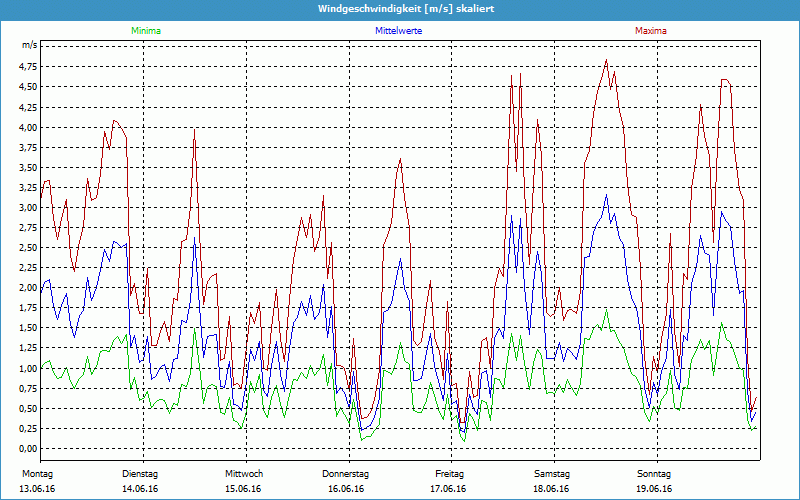Click the date '15.06.16'
The width and height of the screenshot is (800, 500).
click(243, 489)
